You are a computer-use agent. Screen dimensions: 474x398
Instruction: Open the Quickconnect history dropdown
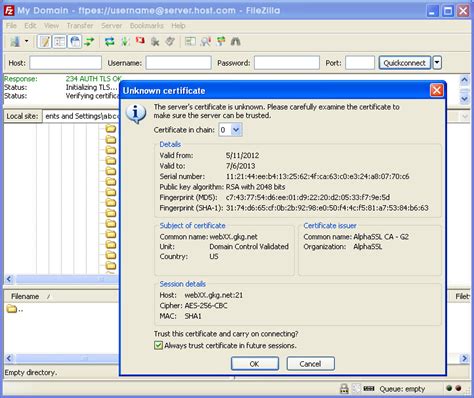click(437, 63)
